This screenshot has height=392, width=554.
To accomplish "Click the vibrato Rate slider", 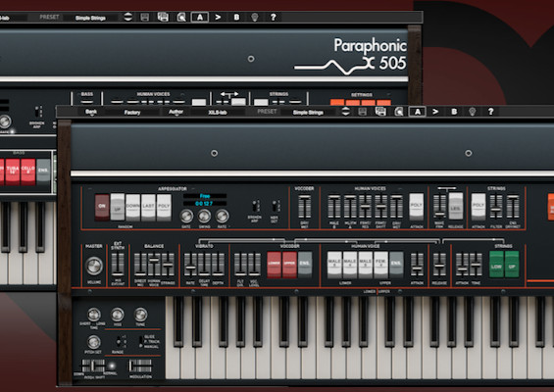I will [x=190, y=264].
